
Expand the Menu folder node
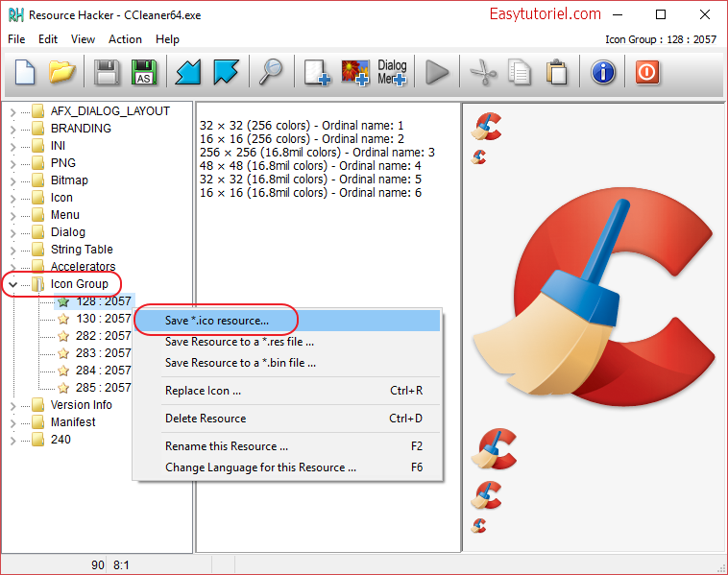click(13, 216)
